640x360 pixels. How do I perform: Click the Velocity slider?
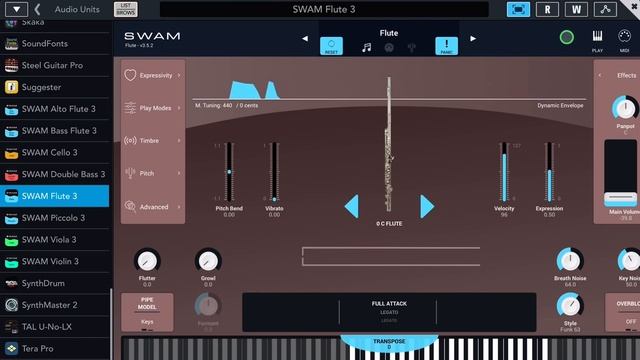point(504,171)
